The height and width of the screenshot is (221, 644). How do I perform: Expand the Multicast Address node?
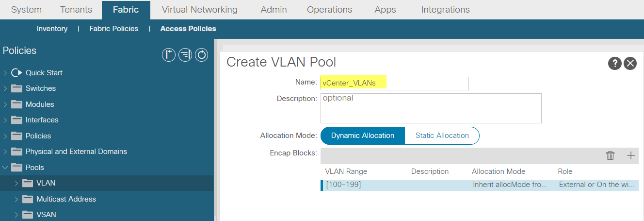(x=16, y=199)
